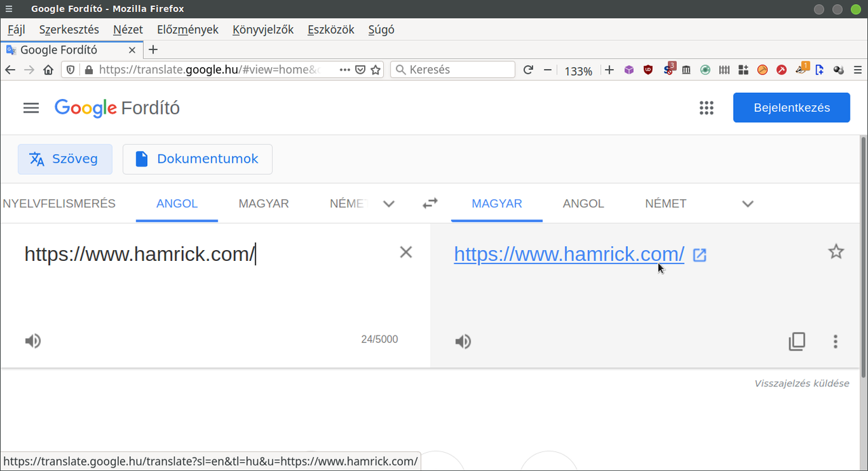Open uBlock Origin shield extension

click(x=648, y=70)
